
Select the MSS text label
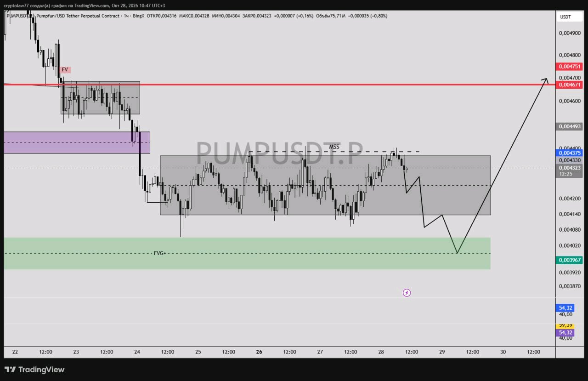click(x=334, y=147)
